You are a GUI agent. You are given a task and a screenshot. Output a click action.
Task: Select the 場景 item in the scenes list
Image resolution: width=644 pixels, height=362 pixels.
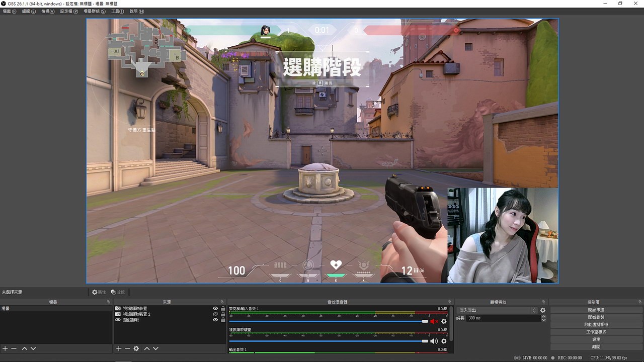(56, 308)
